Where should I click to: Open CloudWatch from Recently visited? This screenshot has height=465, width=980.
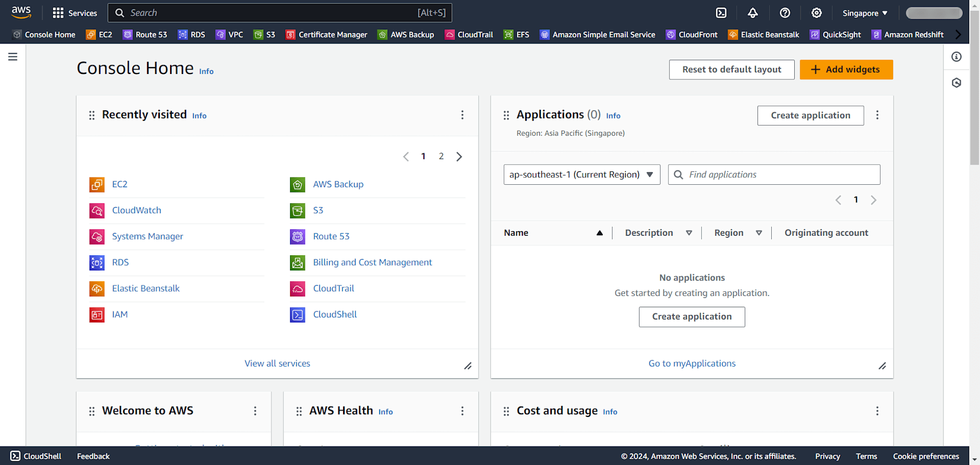[x=137, y=210]
